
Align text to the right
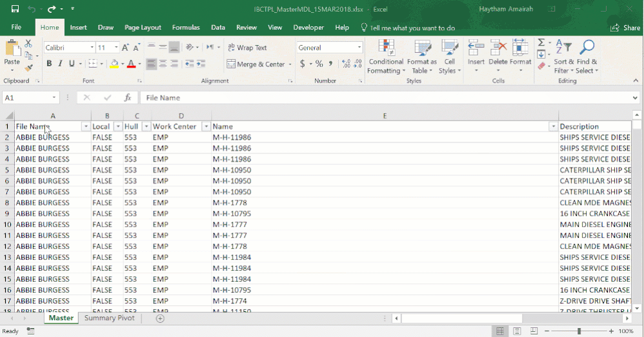pyautogui.click(x=174, y=64)
